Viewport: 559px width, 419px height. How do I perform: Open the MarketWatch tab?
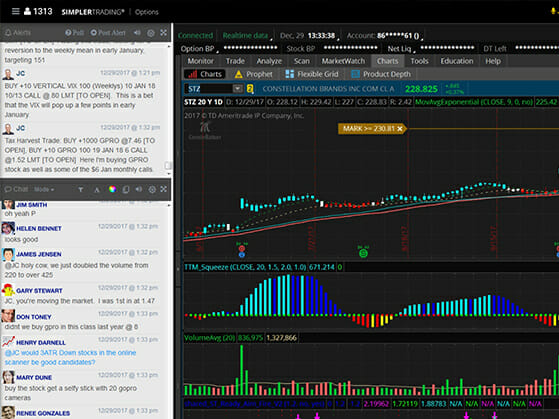coord(343,61)
